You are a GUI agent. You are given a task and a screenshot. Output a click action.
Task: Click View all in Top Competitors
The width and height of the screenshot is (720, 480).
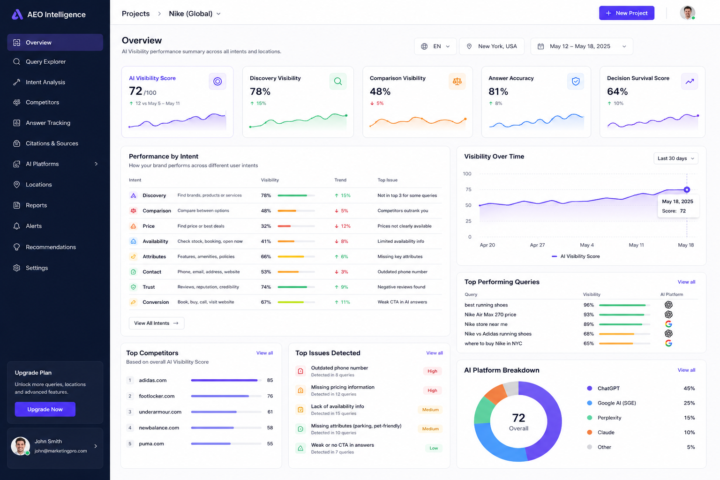264,353
